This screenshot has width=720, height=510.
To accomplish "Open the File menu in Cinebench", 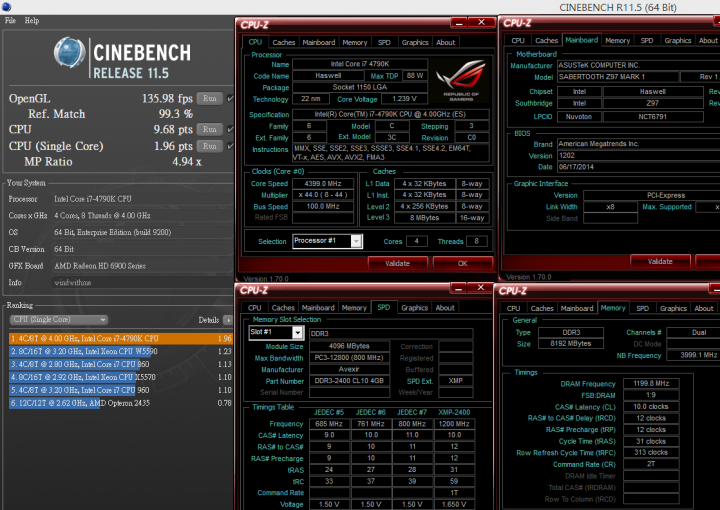I will [10, 21].
